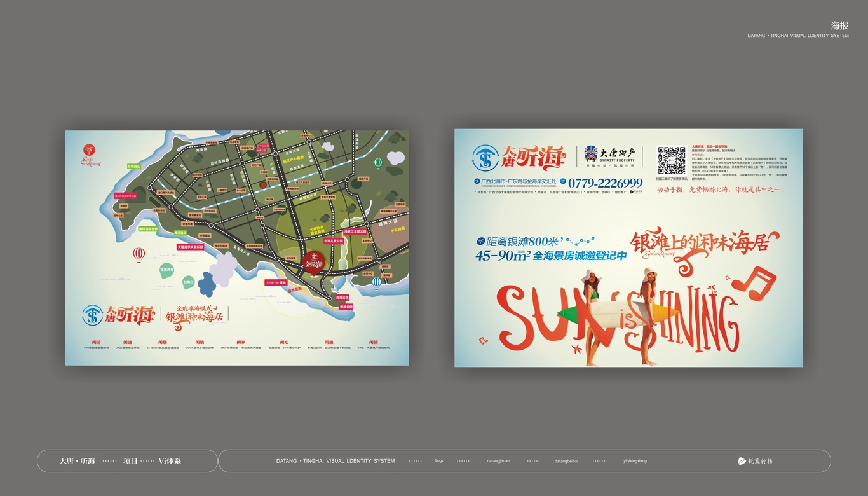Click the red starfish below SUN lettering

(x=577, y=348)
